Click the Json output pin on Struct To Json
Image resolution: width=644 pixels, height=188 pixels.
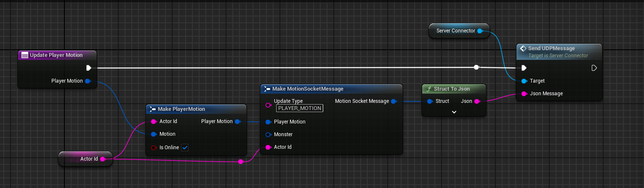pyautogui.click(x=477, y=101)
